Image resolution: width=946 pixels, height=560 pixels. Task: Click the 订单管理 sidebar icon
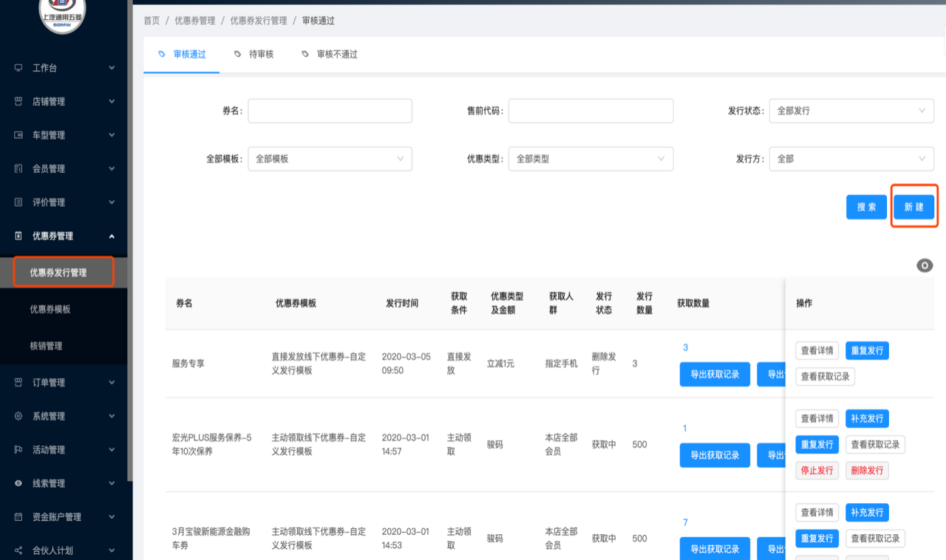click(x=18, y=383)
